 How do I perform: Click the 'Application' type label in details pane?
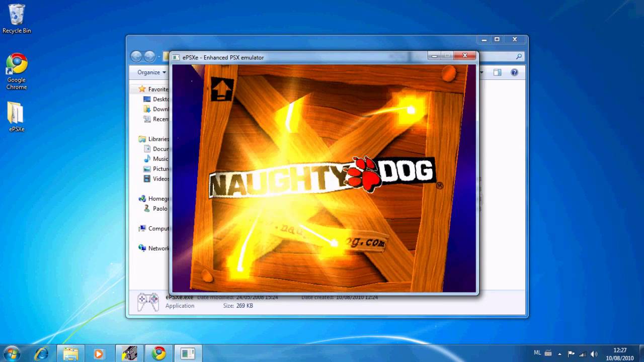[x=180, y=306]
